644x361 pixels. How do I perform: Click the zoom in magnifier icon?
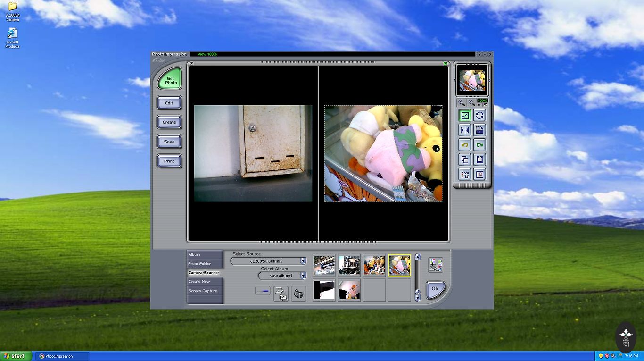pyautogui.click(x=462, y=102)
